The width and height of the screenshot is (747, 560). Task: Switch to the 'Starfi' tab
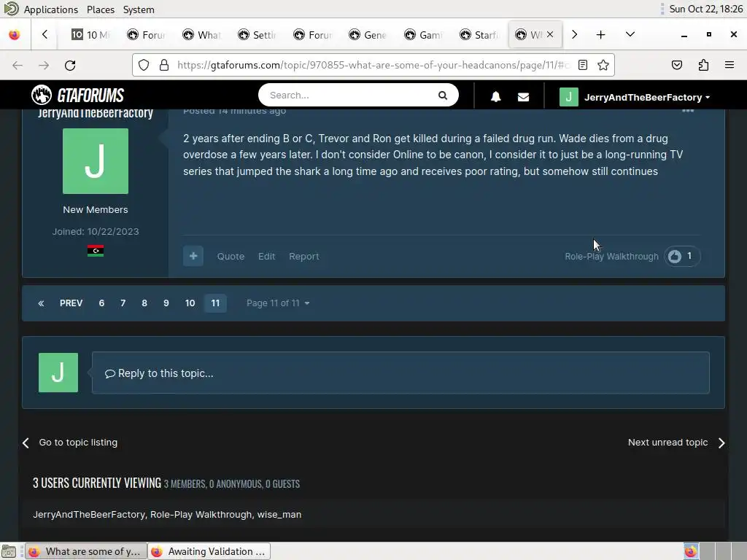point(479,35)
